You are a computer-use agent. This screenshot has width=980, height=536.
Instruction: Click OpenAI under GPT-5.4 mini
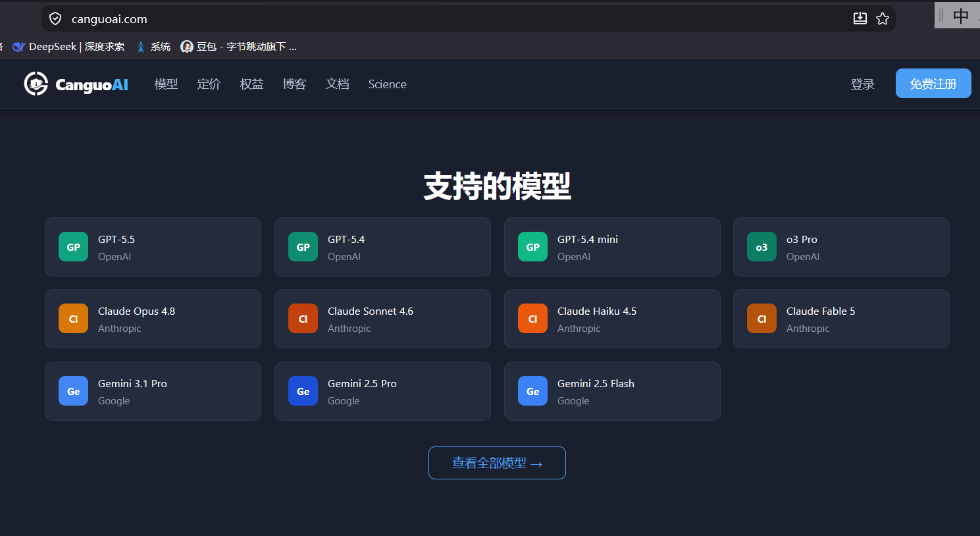click(574, 257)
